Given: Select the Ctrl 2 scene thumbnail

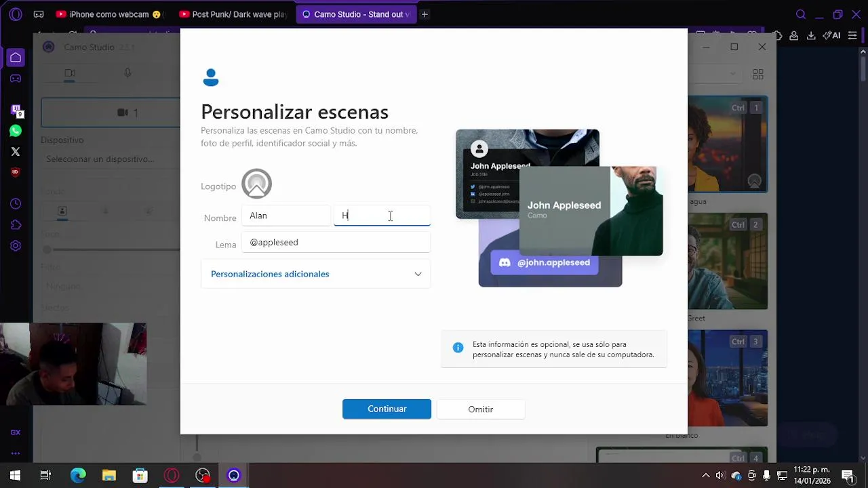Looking at the screenshot, I should click(x=728, y=261).
